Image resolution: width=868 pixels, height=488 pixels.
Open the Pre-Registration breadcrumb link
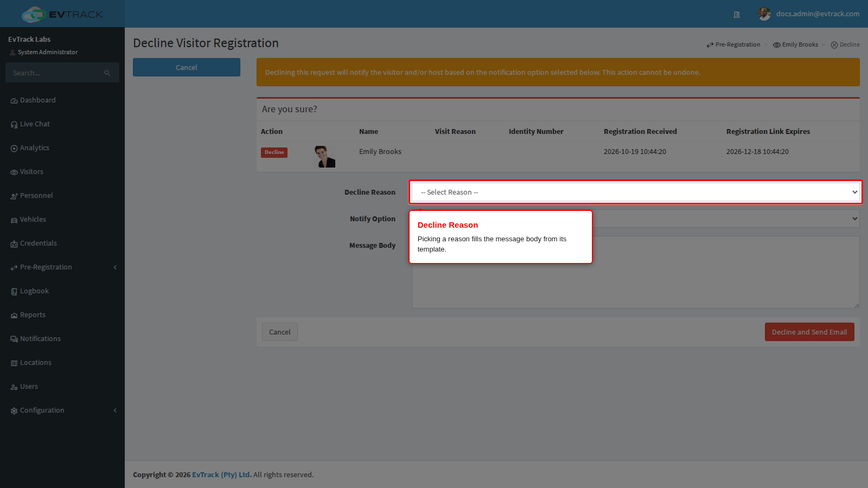tap(733, 44)
